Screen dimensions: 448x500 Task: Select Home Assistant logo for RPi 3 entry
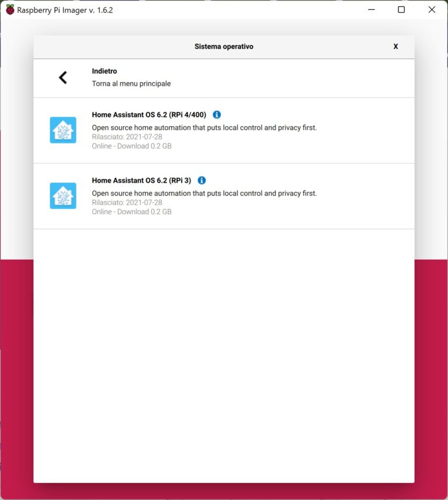63,195
